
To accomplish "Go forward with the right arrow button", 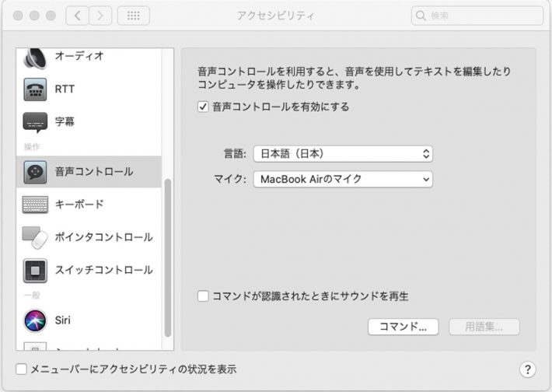I will pos(100,16).
